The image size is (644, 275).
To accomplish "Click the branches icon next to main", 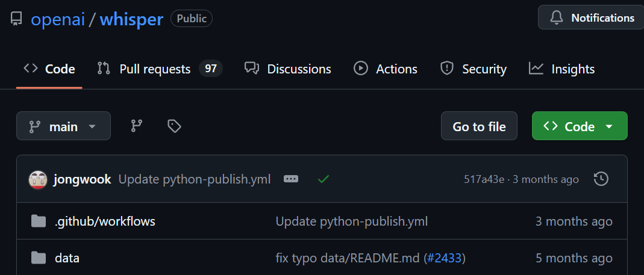I will pos(137,126).
